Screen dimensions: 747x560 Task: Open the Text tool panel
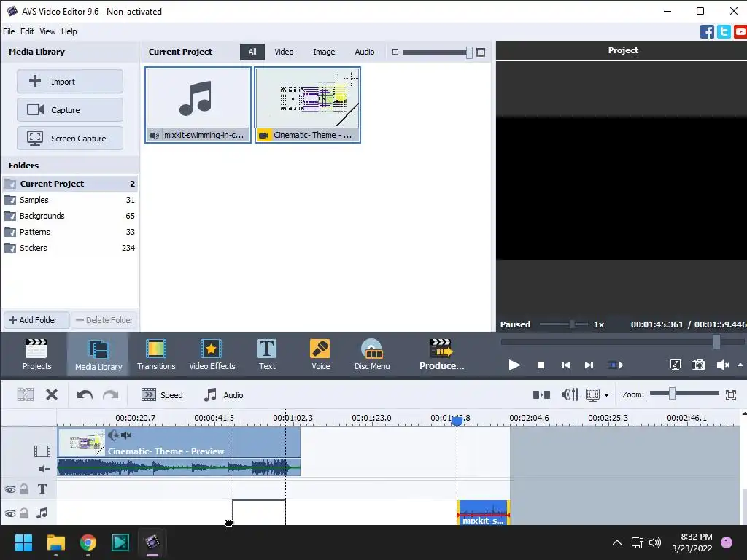(x=267, y=354)
